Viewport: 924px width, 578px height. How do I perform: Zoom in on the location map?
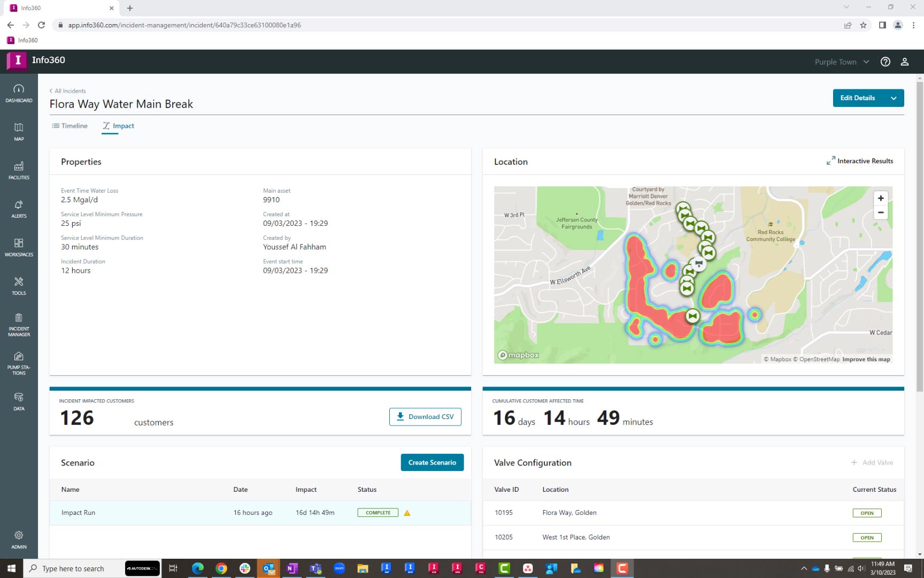pos(880,198)
